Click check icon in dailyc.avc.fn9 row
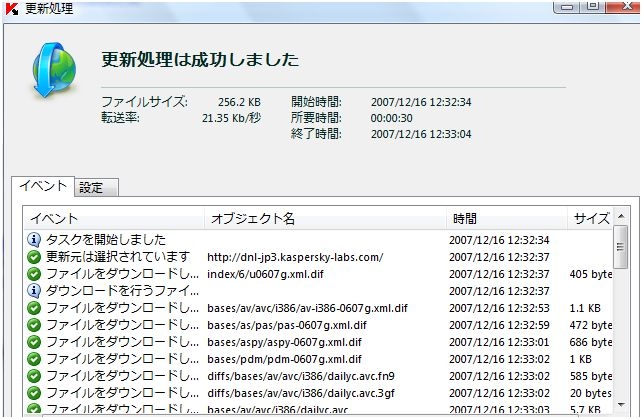This screenshot has width=642, height=419. point(34,376)
